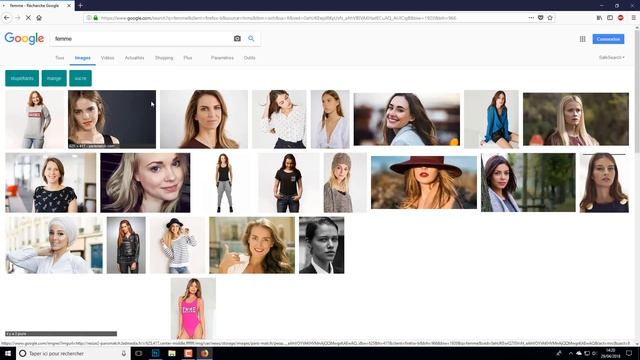Click the taskbar clock and date
The image size is (640, 360).
coord(611,353)
